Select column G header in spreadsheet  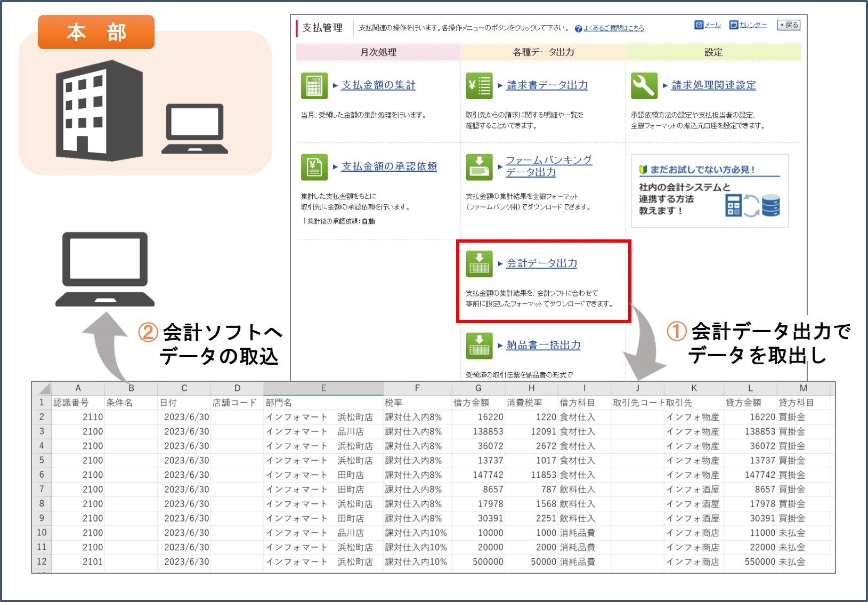(478, 388)
